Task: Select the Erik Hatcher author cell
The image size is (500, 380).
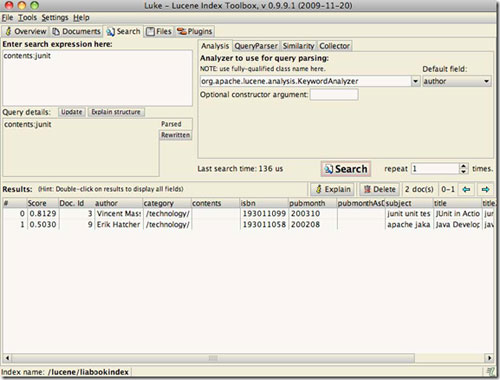Action: 118,225
